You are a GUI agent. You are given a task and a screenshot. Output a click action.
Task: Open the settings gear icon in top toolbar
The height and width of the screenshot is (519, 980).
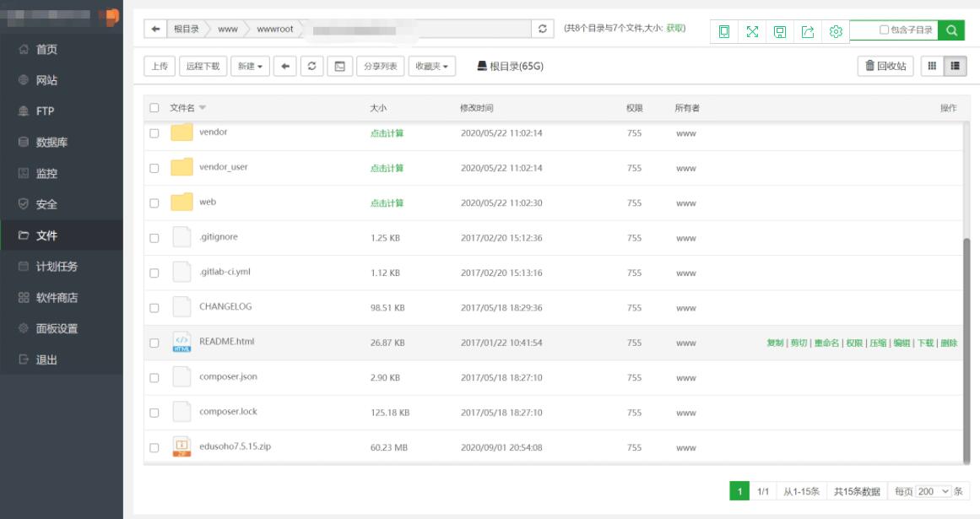click(836, 31)
